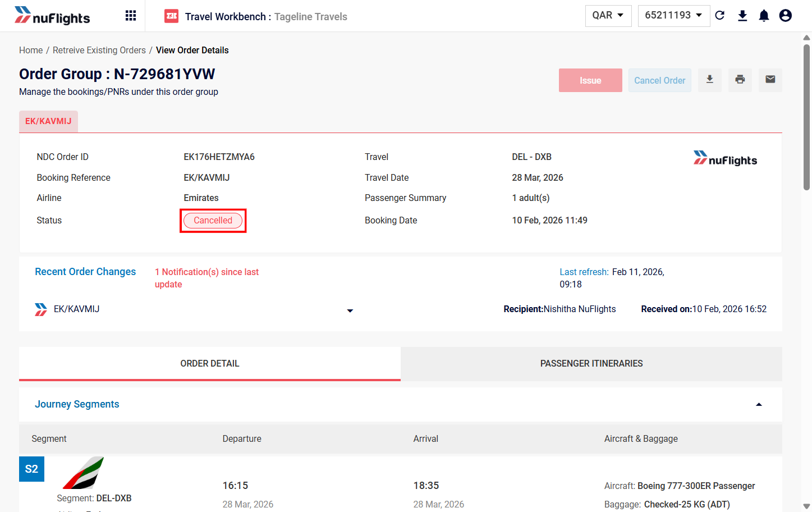Viewport: 812px width, 512px height.
Task: Click booking date 10 Feb, 2026 11:49
Action: pyautogui.click(x=550, y=221)
